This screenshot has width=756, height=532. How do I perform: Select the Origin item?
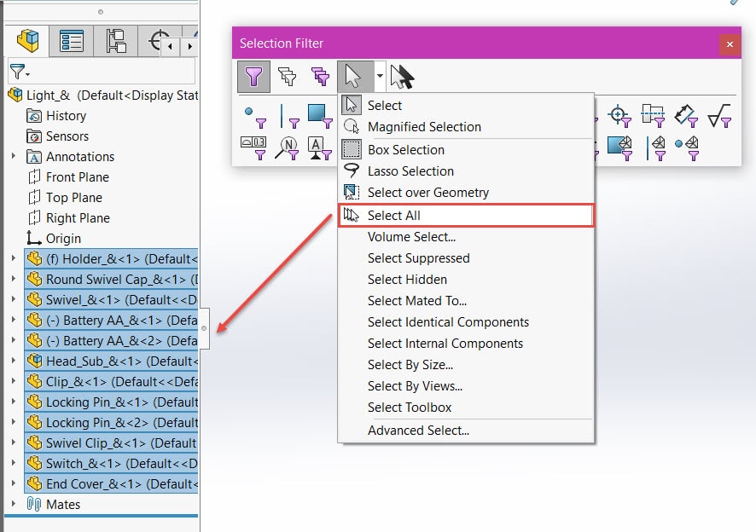pos(54,239)
